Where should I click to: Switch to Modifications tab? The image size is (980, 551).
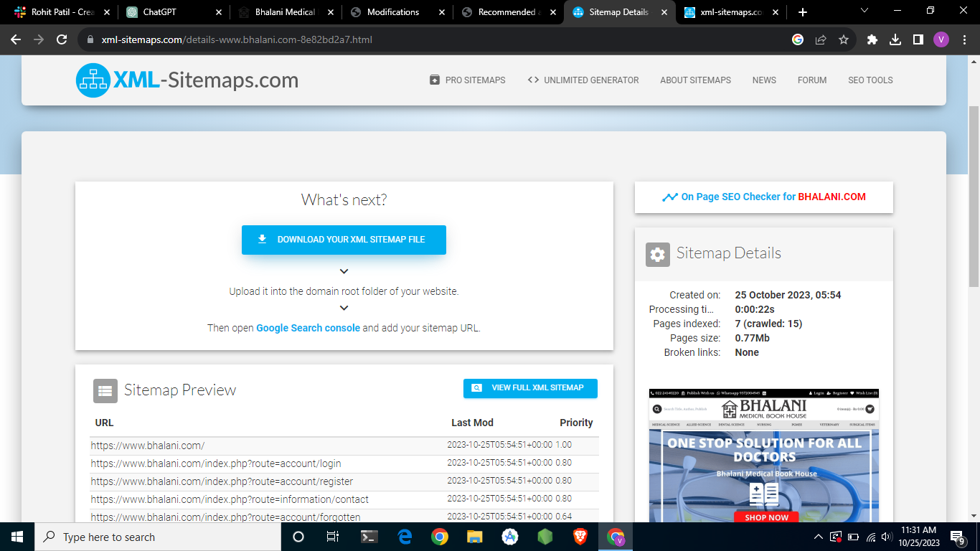point(397,12)
